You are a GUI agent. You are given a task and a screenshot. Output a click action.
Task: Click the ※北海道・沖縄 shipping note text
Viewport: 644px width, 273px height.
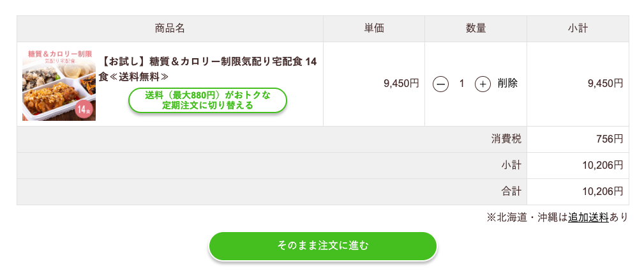pos(557,218)
